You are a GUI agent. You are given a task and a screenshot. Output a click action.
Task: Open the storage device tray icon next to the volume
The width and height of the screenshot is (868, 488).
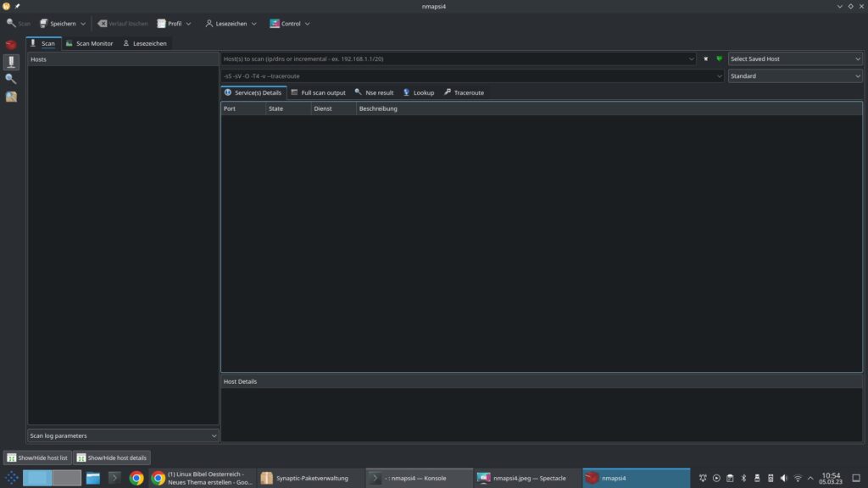coord(771,478)
